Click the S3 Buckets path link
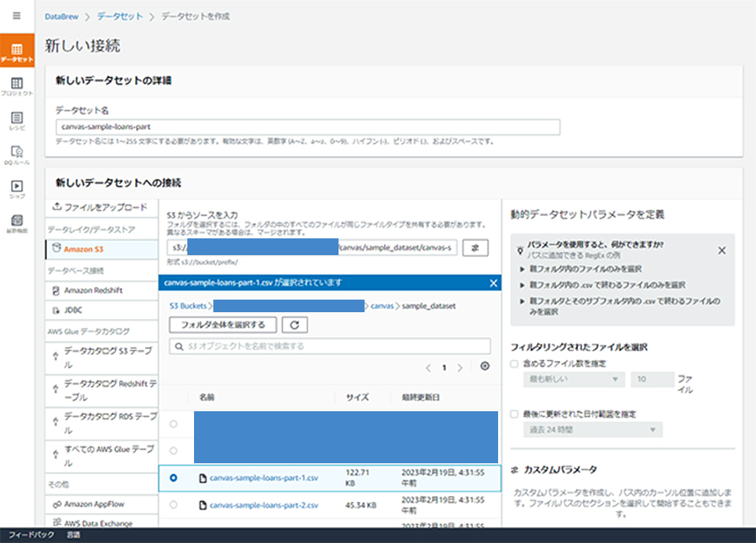This screenshot has height=543, width=756. 187,306
